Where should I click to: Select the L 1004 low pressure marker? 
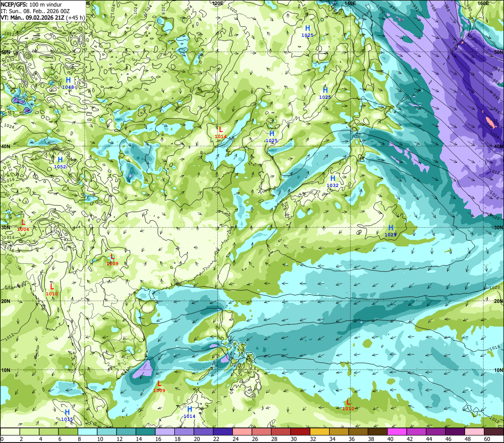(x=23, y=225)
